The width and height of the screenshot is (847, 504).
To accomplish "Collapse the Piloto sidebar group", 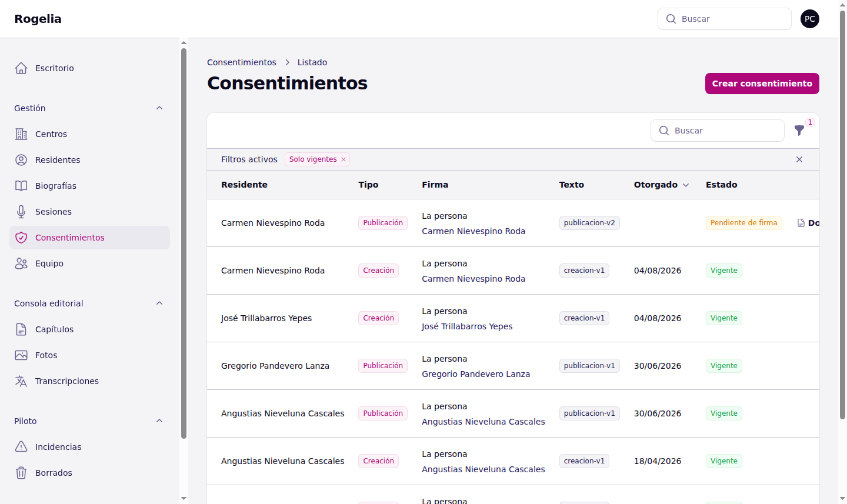I will tap(159, 421).
